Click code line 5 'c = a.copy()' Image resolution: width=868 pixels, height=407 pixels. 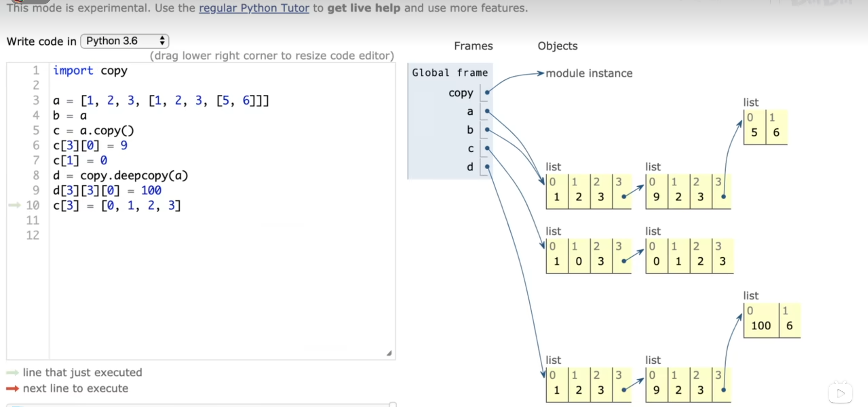93,131
